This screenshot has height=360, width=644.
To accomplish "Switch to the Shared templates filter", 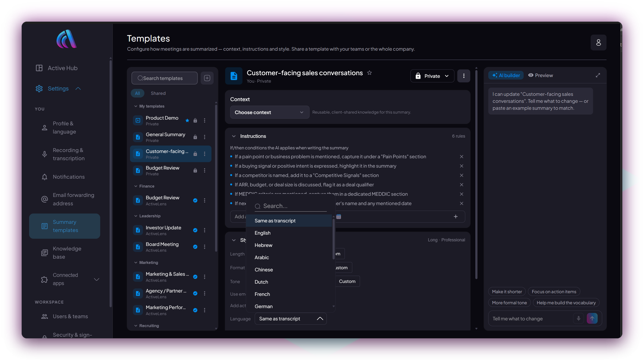I will tap(158, 93).
